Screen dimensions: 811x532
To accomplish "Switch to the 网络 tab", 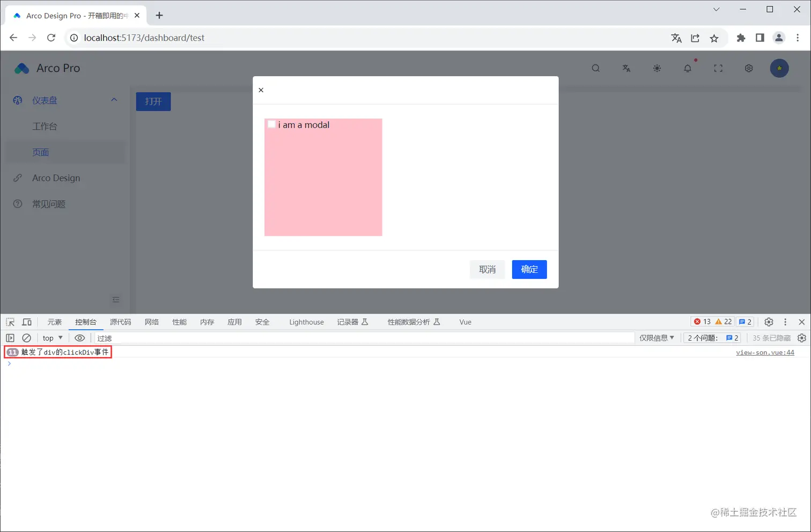I will 152,322.
